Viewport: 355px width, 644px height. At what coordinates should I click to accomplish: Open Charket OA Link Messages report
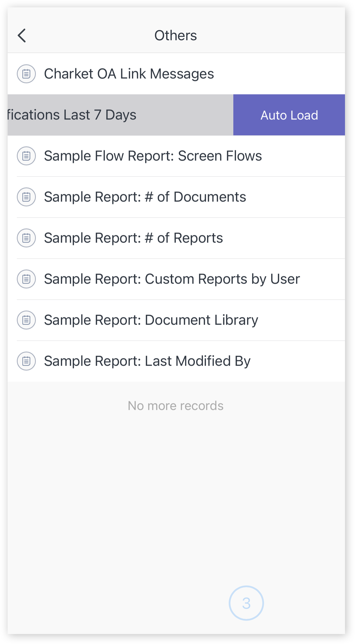[129, 74]
